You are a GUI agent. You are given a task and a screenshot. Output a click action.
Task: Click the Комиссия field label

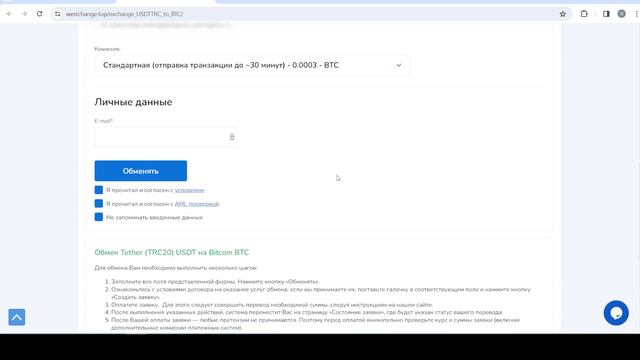tap(107, 49)
